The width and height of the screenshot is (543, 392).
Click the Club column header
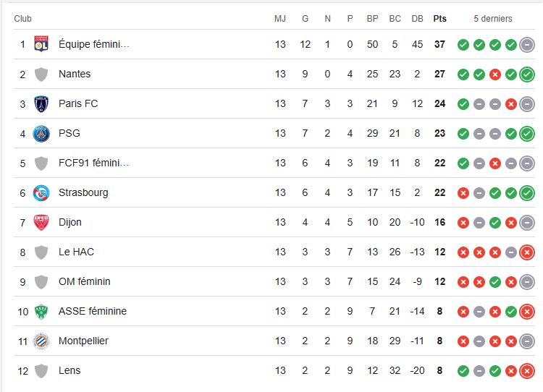point(23,19)
